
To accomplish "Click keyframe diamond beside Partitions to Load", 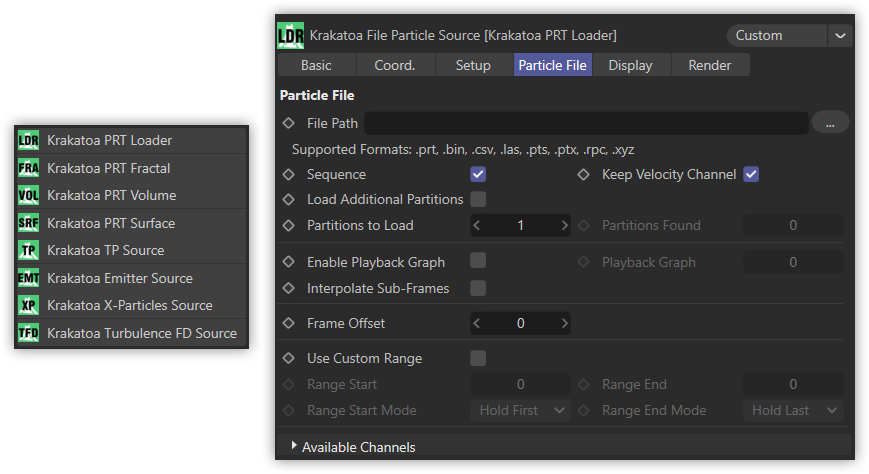I will pyautogui.click(x=289, y=225).
